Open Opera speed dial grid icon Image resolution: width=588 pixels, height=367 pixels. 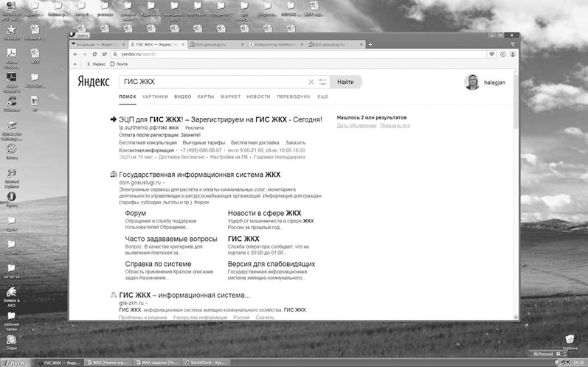coord(105,55)
